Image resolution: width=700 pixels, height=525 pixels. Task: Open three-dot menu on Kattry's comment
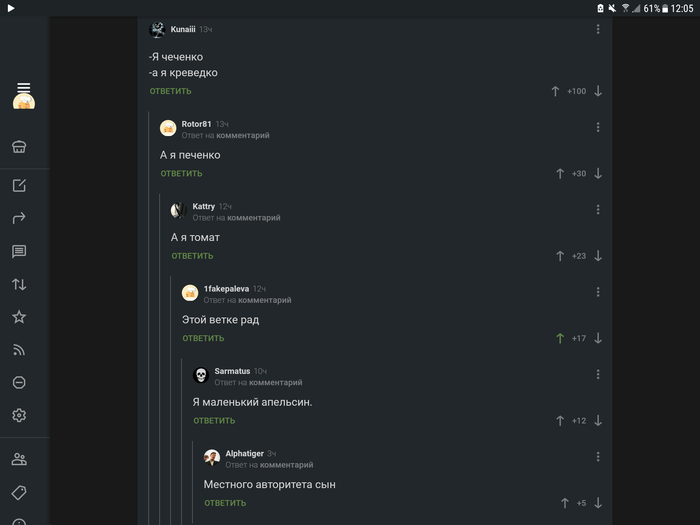coord(598,210)
